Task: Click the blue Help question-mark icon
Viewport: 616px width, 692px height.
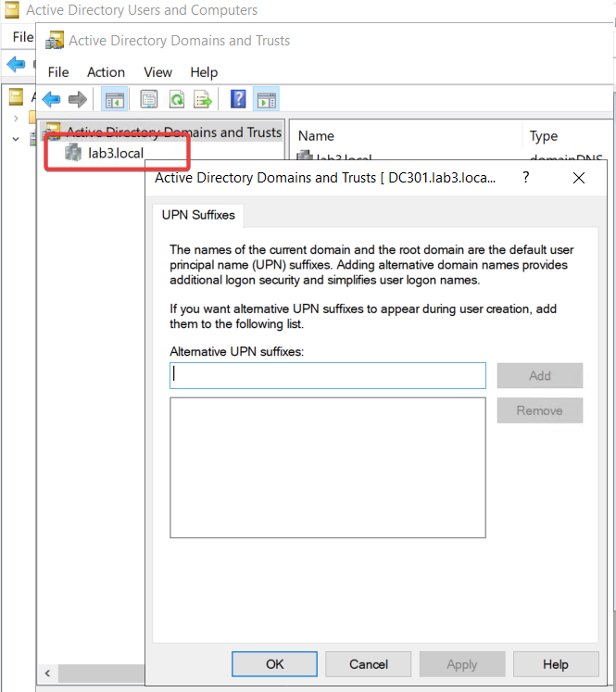Action: coord(238,99)
